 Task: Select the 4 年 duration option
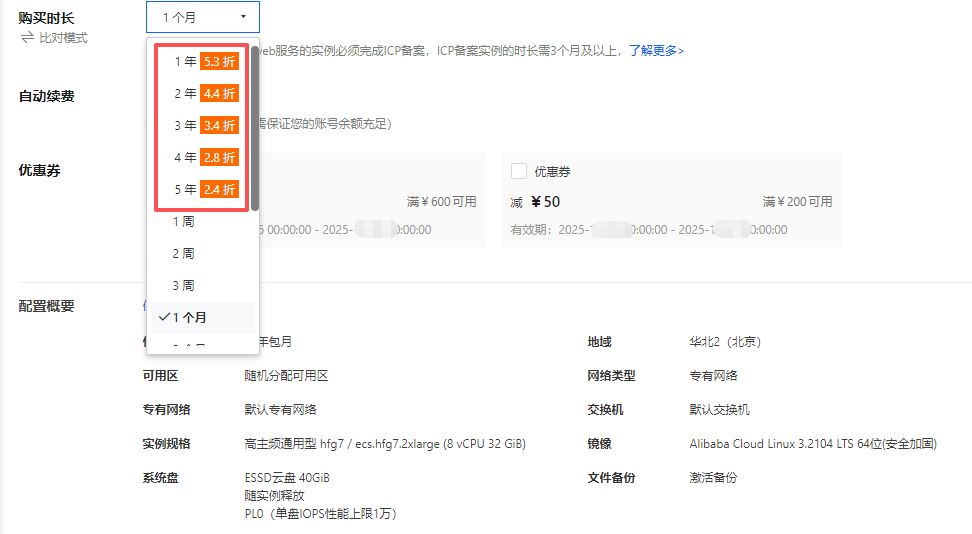point(184,158)
